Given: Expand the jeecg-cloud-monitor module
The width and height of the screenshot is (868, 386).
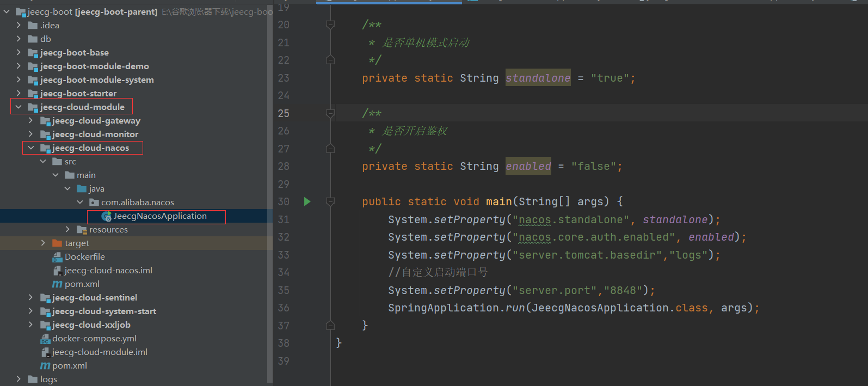Looking at the screenshot, I should pyautogui.click(x=31, y=134).
